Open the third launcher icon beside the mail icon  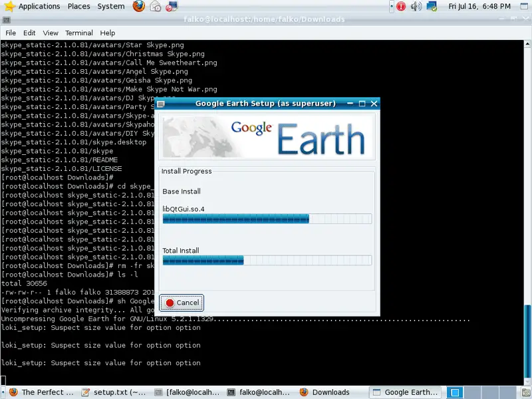coord(172,6)
